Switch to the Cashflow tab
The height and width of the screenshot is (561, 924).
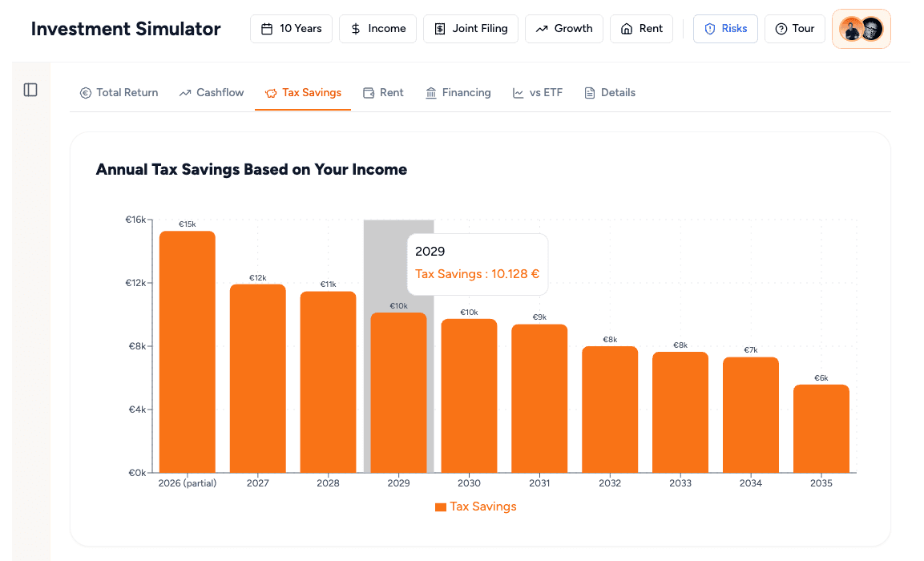click(x=212, y=93)
